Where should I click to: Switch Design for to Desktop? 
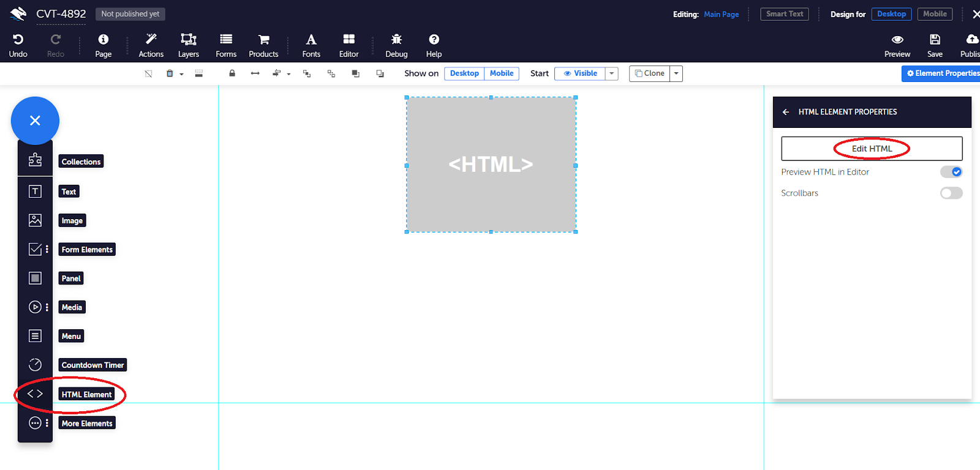(891, 14)
